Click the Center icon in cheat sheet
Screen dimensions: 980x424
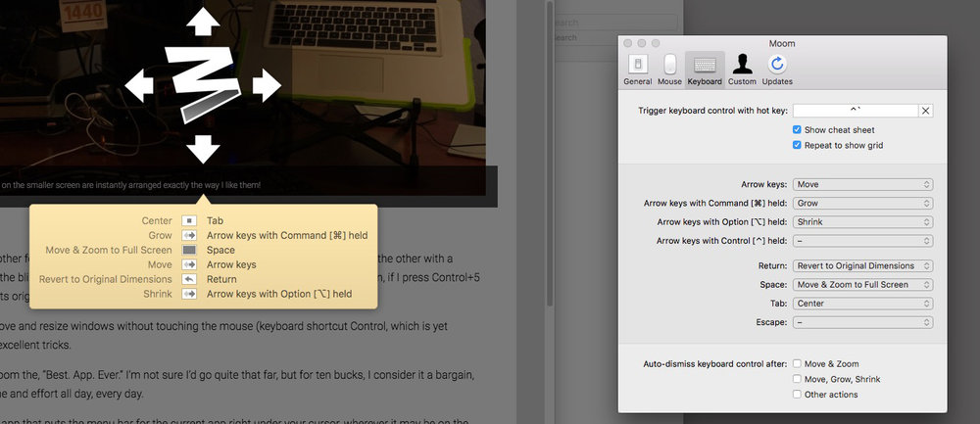tap(189, 221)
